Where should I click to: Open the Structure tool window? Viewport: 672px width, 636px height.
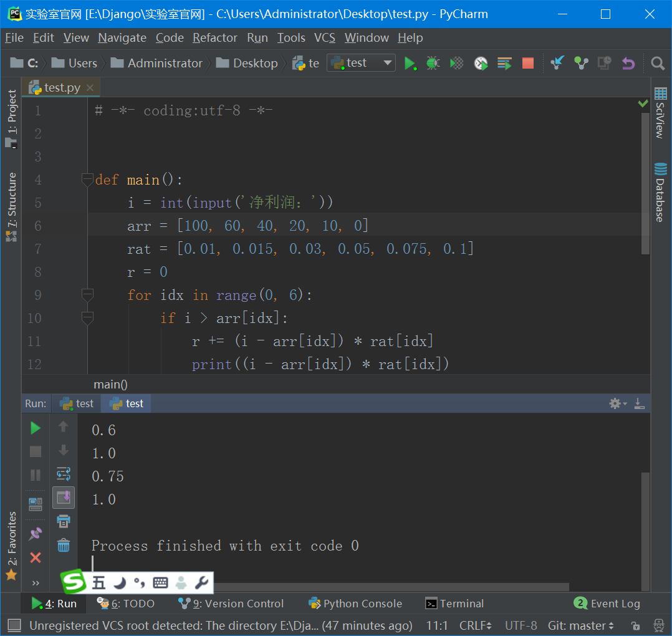[11, 207]
